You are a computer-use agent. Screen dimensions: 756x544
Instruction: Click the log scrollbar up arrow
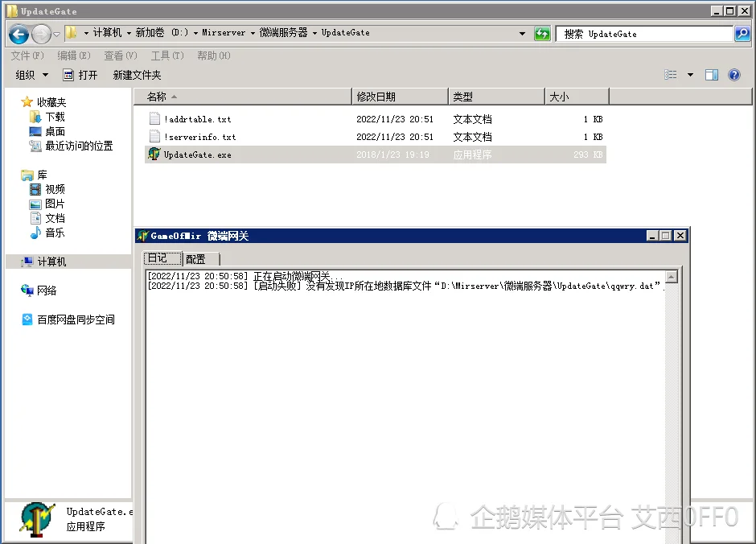(x=672, y=278)
